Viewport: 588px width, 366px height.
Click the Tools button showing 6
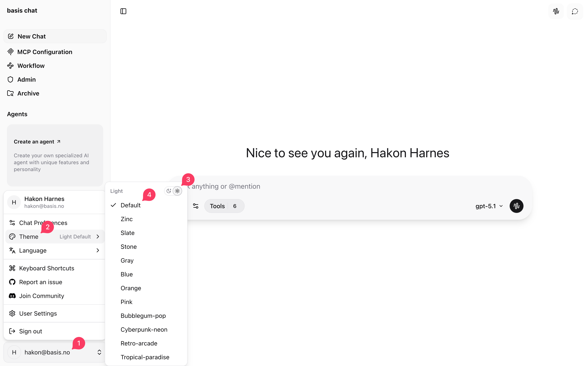pyautogui.click(x=224, y=206)
